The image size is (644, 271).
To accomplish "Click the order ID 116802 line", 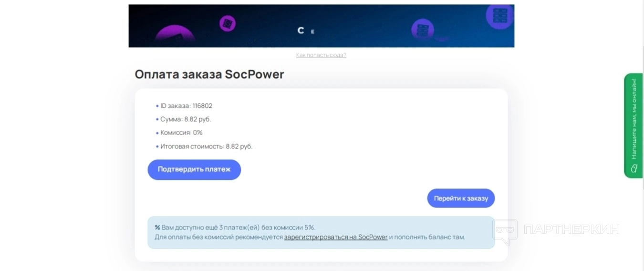I will 186,106.
